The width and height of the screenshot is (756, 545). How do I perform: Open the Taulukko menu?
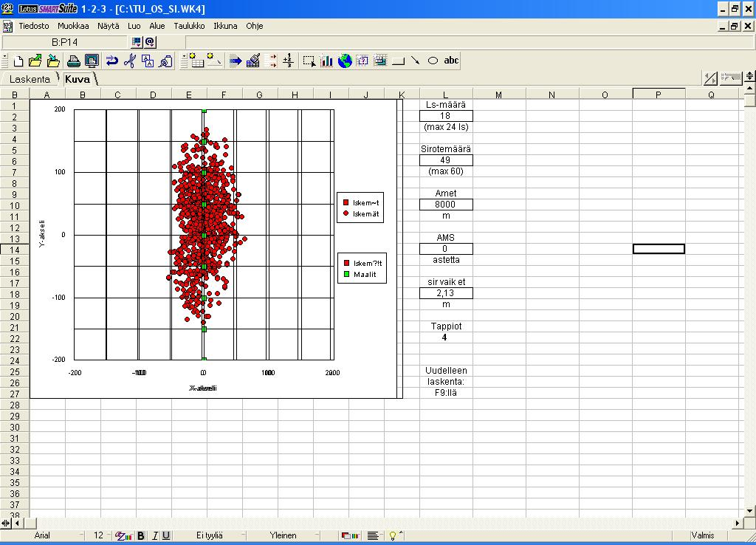click(189, 26)
